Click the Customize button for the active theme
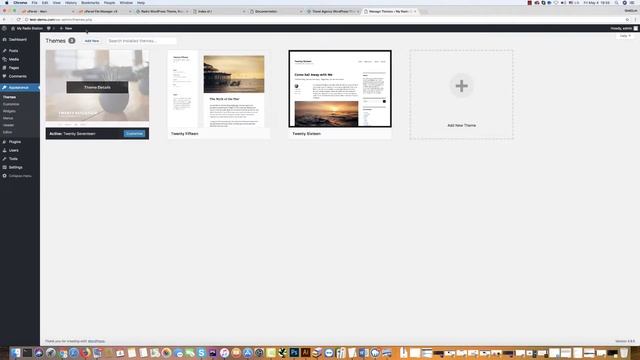This screenshot has height=360, width=640. (x=134, y=133)
